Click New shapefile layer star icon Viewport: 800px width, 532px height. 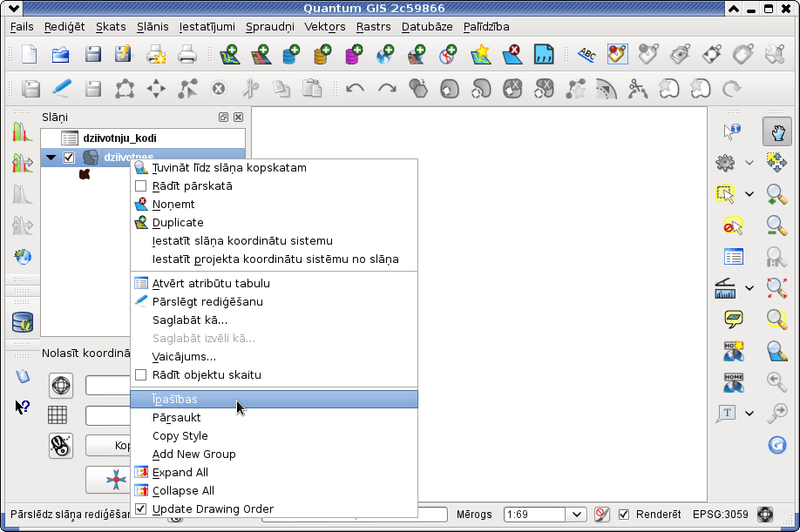(481, 54)
